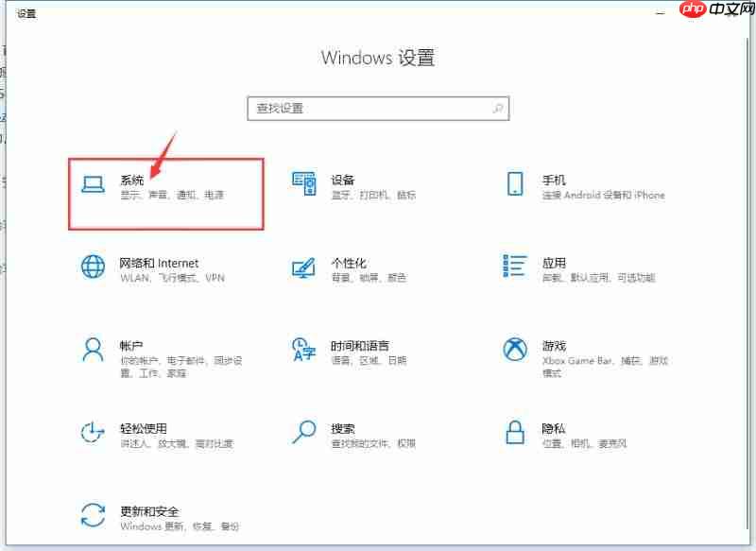756x551 pixels.
Task: Select the 时间和语言 category title
Action: point(360,346)
